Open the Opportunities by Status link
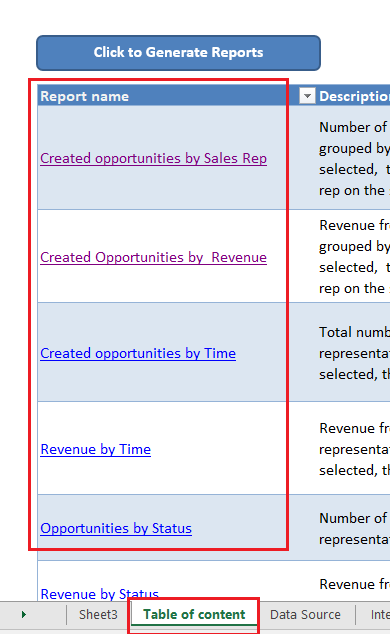The height and width of the screenshot is (634, 390). (116, 528)
